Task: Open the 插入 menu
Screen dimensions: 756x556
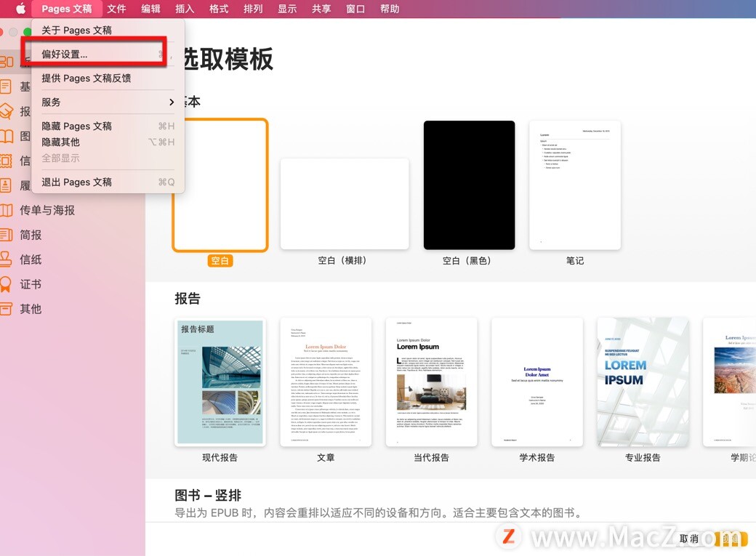Action: tap(185, 9)
